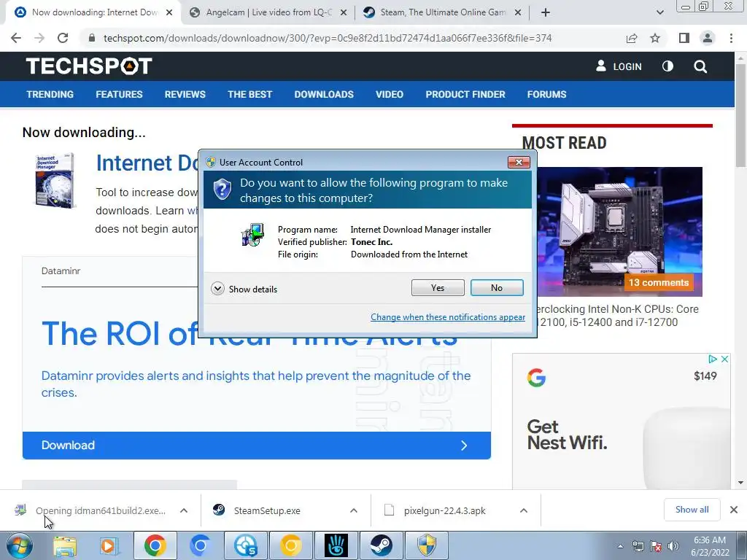Open the DOWNLOADS menu item

tap(324, 94)
